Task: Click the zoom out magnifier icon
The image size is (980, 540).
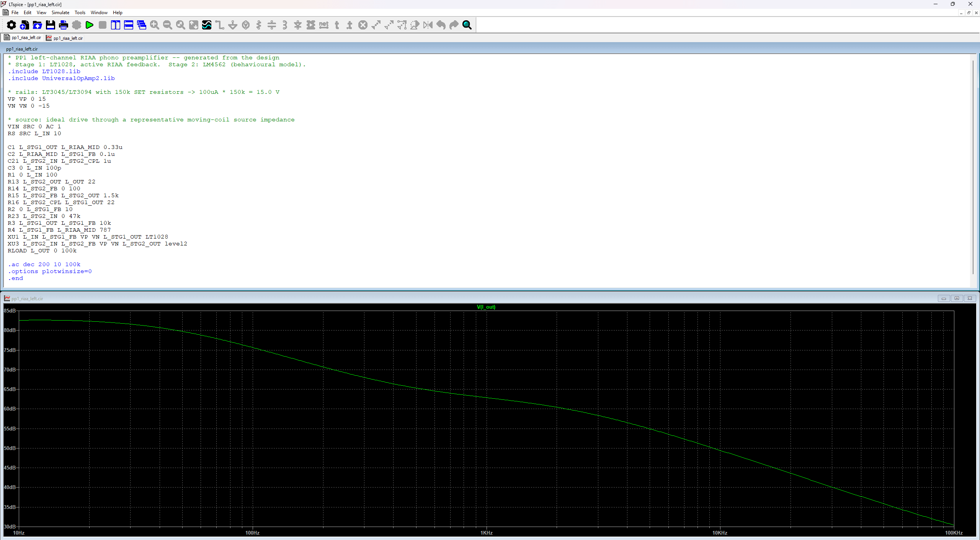Action: (x=168, y=25)
